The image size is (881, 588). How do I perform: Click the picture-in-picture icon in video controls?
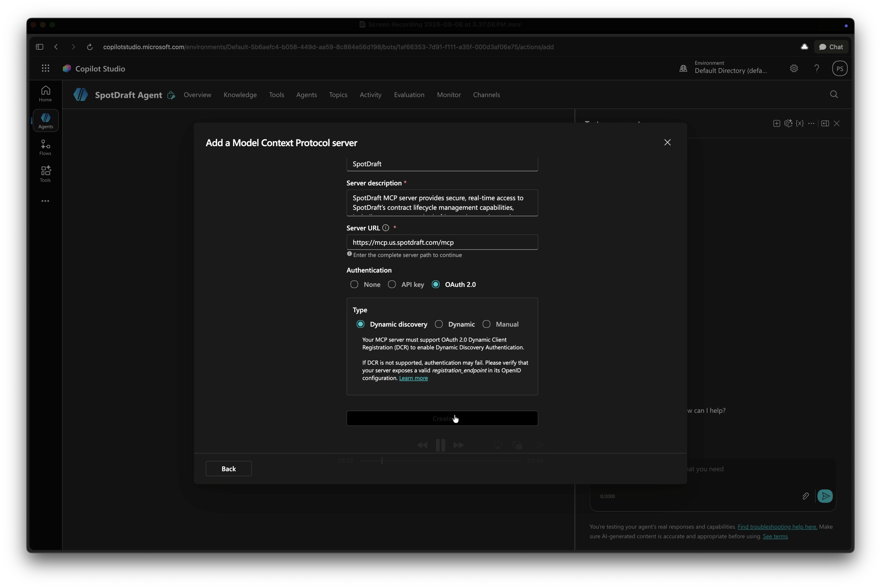pyautogui.click(x=517, y=445)
